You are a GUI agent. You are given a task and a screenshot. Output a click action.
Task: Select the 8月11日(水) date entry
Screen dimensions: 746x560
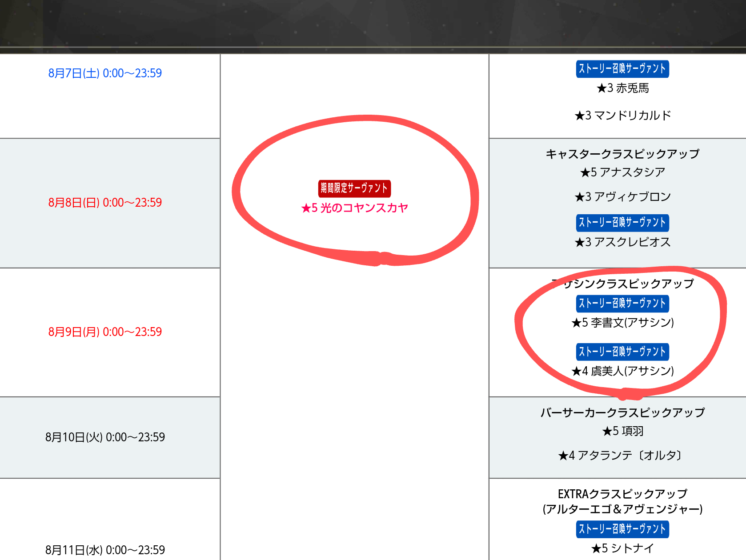pos(105,550)
